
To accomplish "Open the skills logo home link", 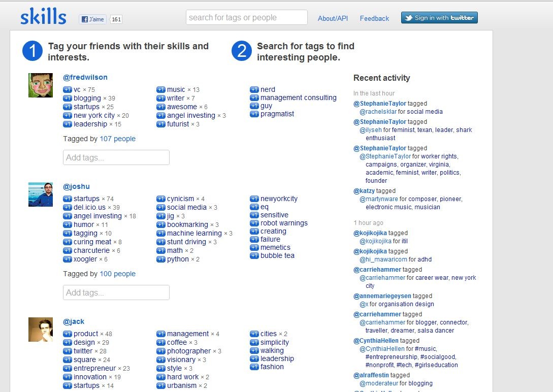I will pyautogui.click(x=43, y=16).
